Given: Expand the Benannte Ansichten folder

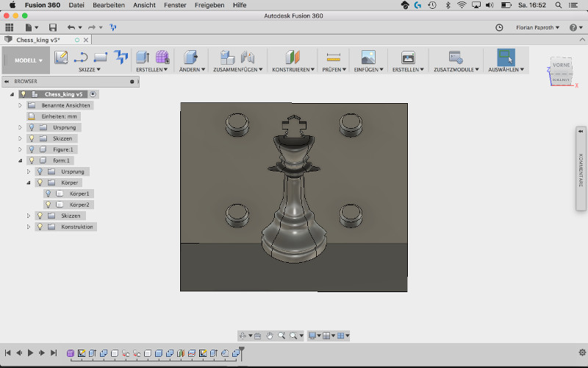Looking at the screenshot, I should click(x=21, y=105).
